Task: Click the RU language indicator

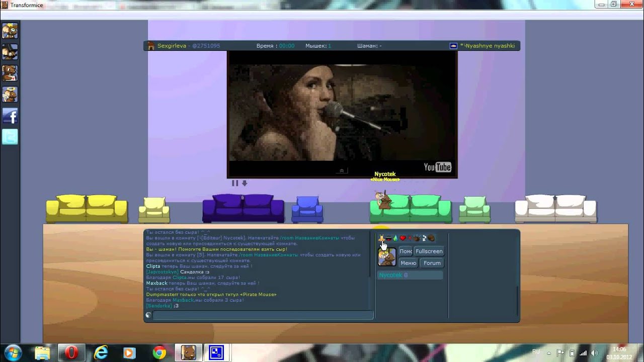Action: click(536, 352)
